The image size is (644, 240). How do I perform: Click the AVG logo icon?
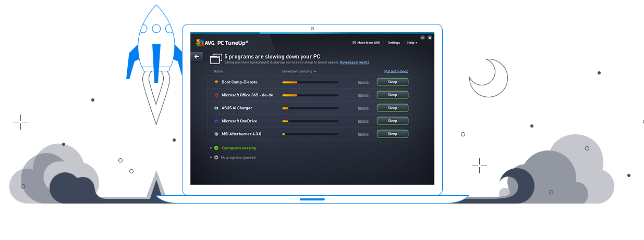click(x=200, y=43)
